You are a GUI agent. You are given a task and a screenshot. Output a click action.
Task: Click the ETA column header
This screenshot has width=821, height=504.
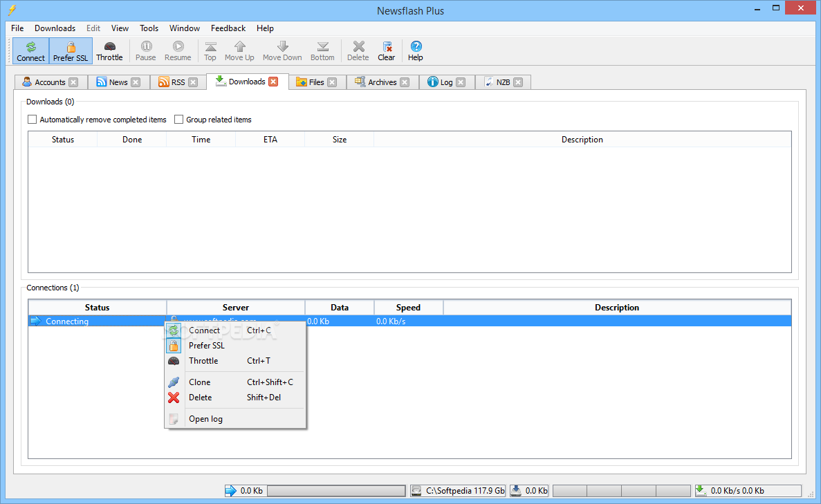pyautogui.click(x=270, y=140)
